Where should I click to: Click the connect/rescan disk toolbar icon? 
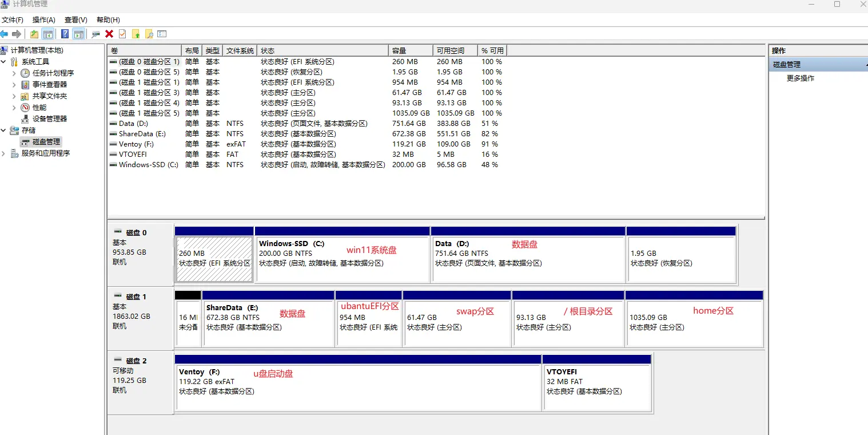click(95, 34)
